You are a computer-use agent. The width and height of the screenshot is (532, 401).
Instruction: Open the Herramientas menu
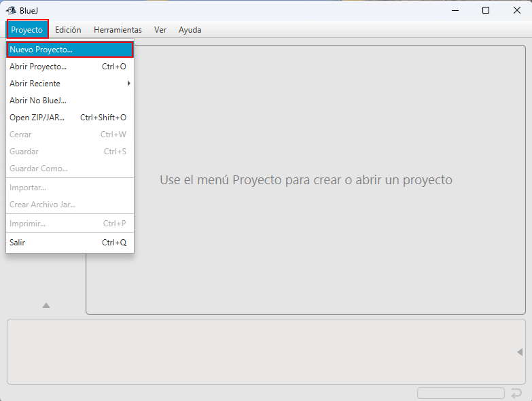pos(118,29)
